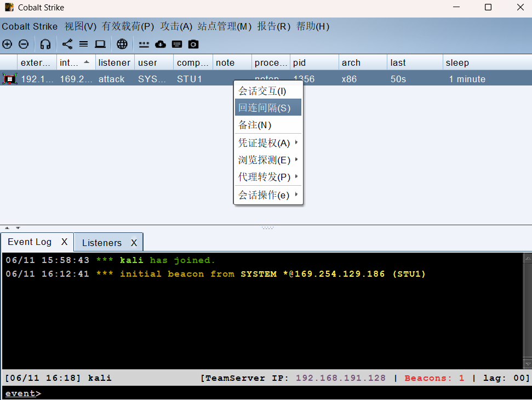Click the New Connection plus icon

pos(7,44)
